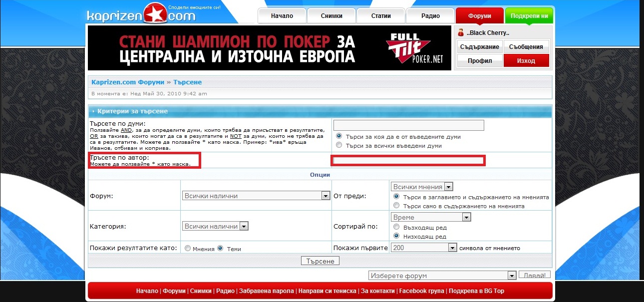Select the 'Възходящ ред' sort order radio
The height and width of the screenshot is (302, 644).
(396, 227)
